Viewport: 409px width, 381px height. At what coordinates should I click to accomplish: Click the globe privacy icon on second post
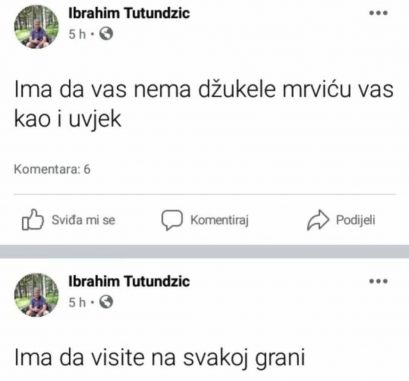106,302
